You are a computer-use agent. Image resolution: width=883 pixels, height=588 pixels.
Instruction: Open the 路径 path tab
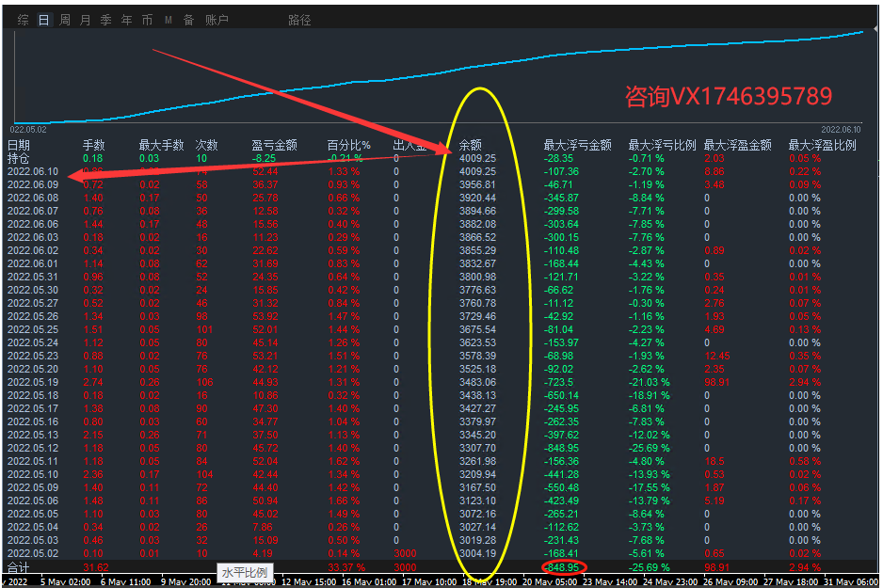[299, 21]
